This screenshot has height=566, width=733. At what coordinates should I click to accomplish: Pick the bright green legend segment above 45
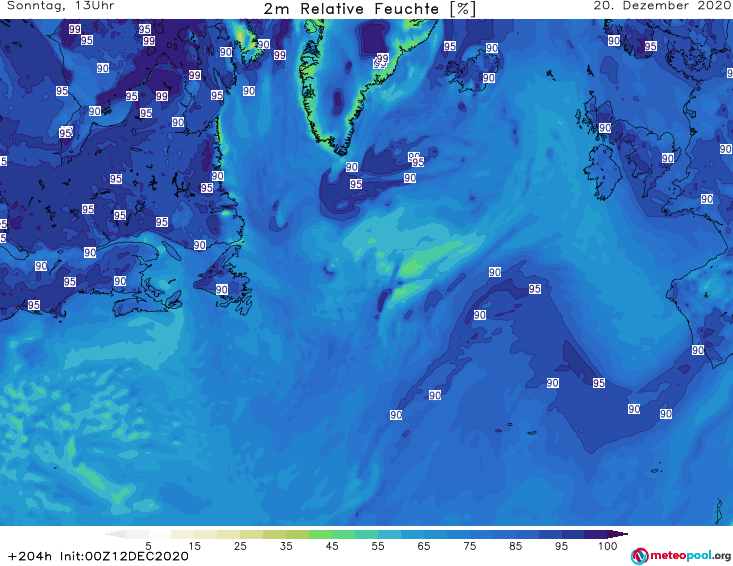click(x=320, y=534)
